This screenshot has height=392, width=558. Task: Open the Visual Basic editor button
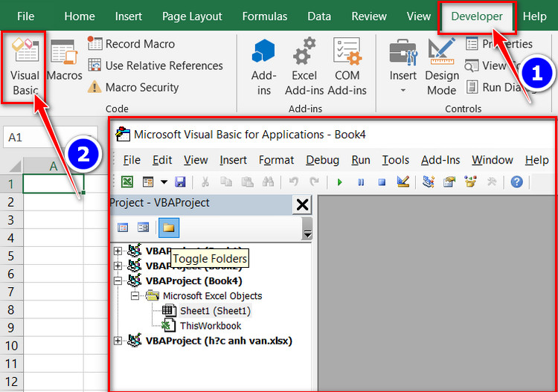[25, 67]
